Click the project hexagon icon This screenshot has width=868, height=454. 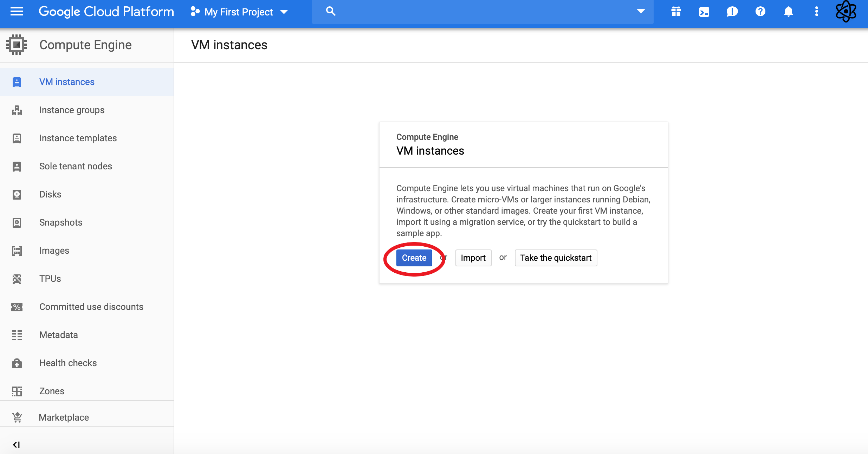pyautogui.click(x=195, y=12)
